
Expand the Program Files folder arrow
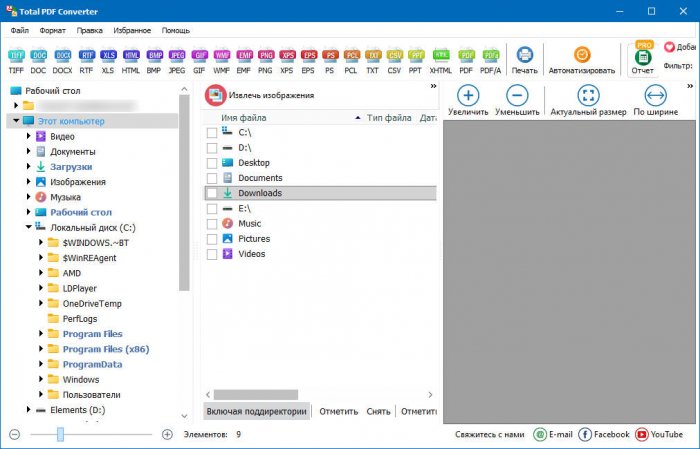coord(41,333)
